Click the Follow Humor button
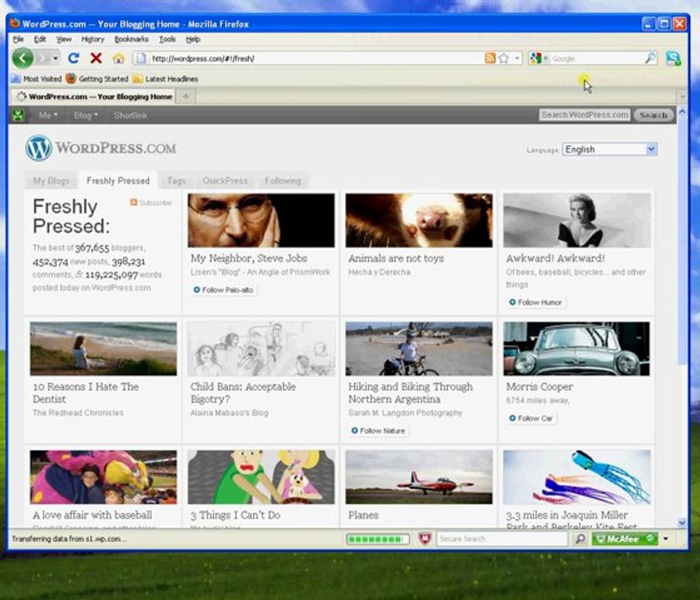The image size is (700, 600). coord(536,302)
